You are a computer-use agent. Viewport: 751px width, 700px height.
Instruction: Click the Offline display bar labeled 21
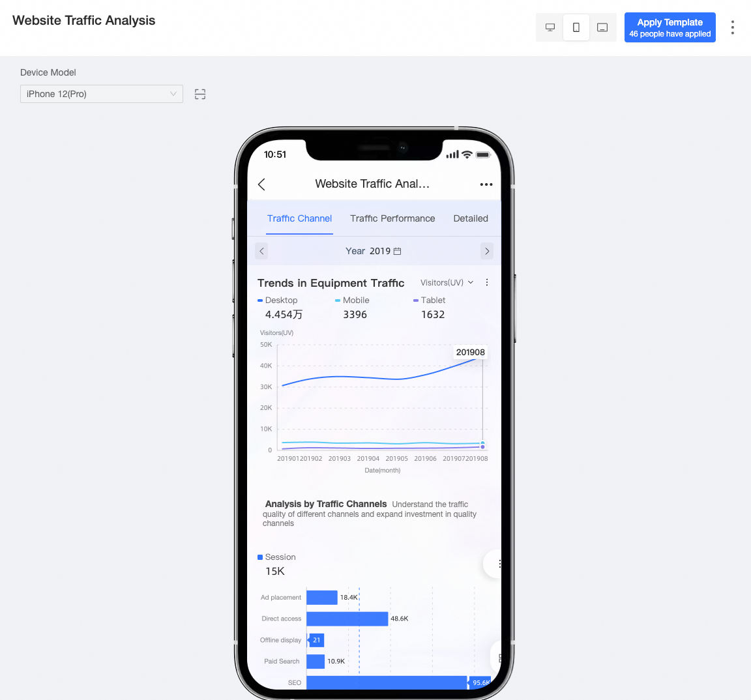tap(316, 640)
